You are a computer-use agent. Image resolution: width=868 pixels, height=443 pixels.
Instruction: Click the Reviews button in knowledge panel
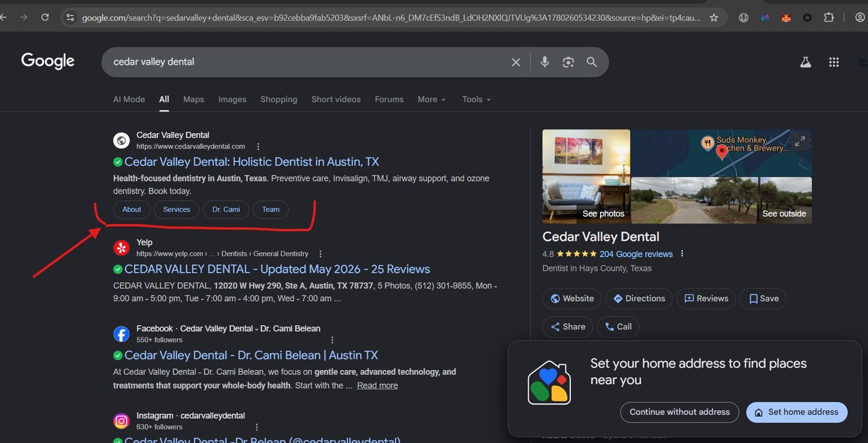pyautogui.click(x=706, y=299)
